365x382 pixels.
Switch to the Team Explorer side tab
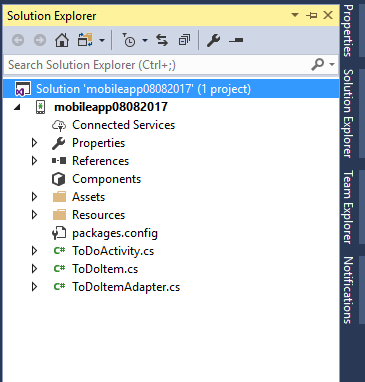tap(348, 207)
